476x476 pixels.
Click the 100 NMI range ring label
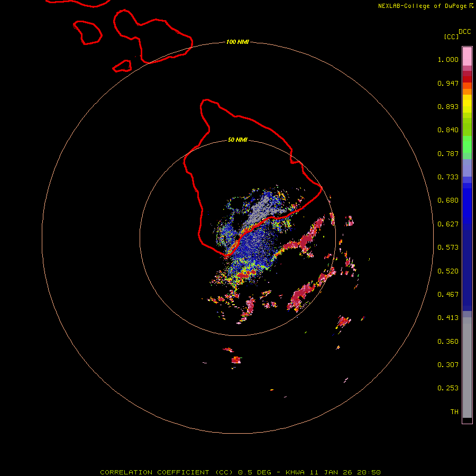237,42
